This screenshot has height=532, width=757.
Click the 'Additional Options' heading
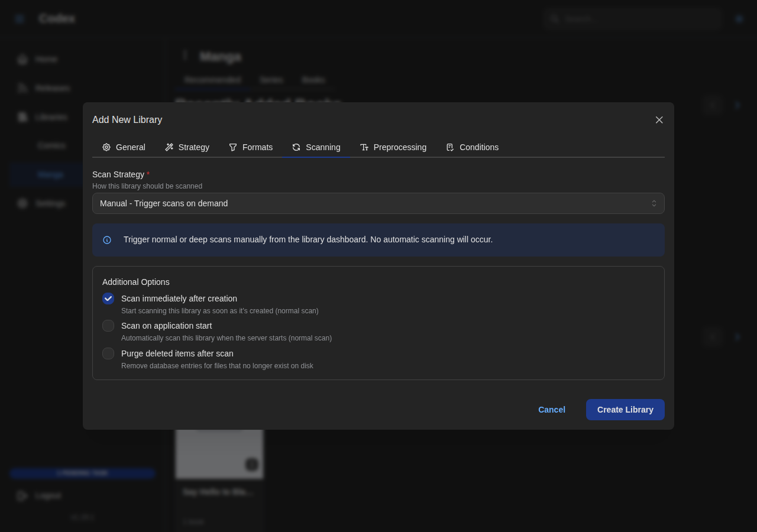(136, 282)
